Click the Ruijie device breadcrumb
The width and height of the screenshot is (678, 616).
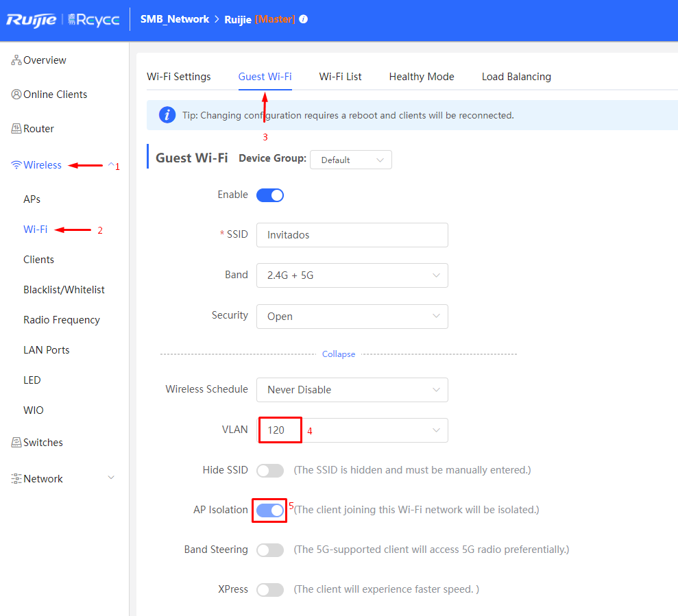238,19
